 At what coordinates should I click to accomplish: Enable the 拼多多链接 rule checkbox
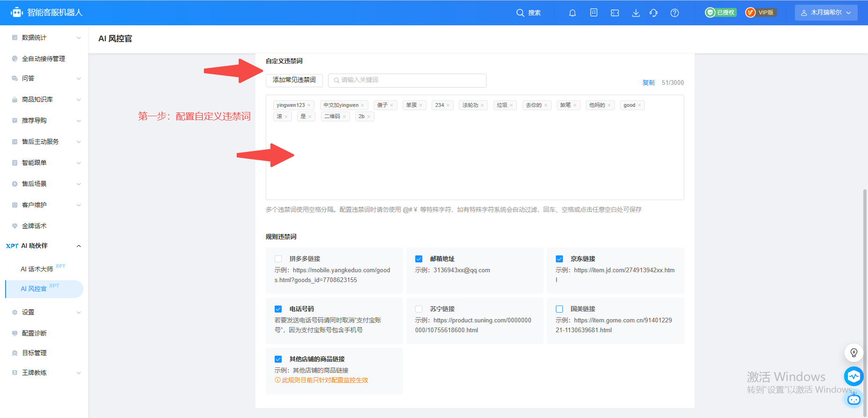click(x=278, y=259)
